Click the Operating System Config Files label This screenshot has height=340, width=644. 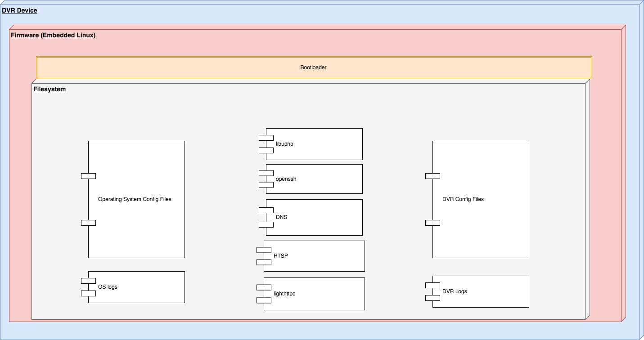coord(135,199)
